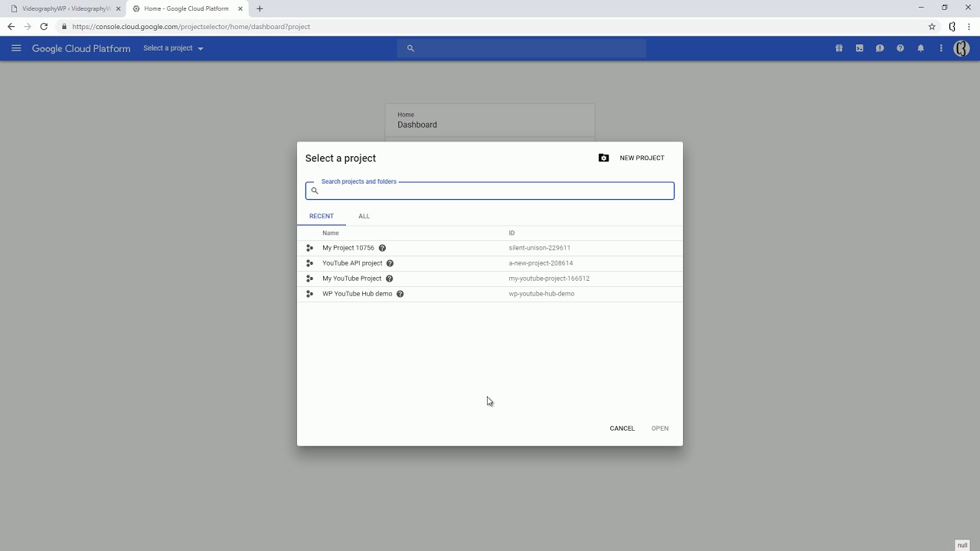The width and height of the screenshot is (980, 551).
Task: Click the gift free trial icon
Action: [x=839, y=48]
